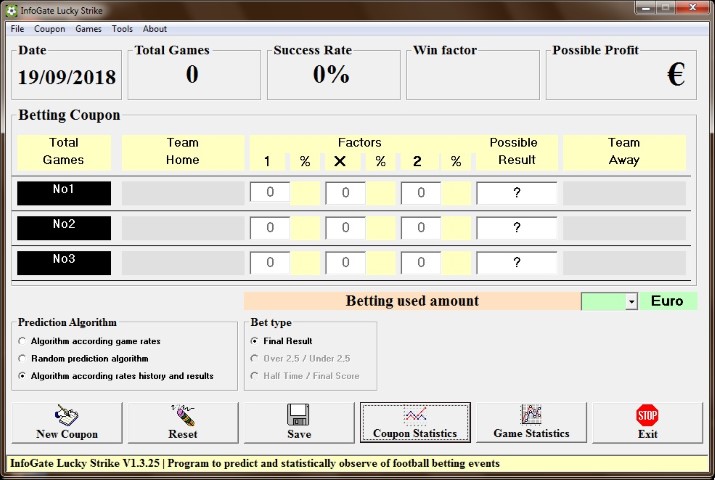Select Random prediction algorithm option
This screenshot has width=715, height=480.
click(23, 358)
